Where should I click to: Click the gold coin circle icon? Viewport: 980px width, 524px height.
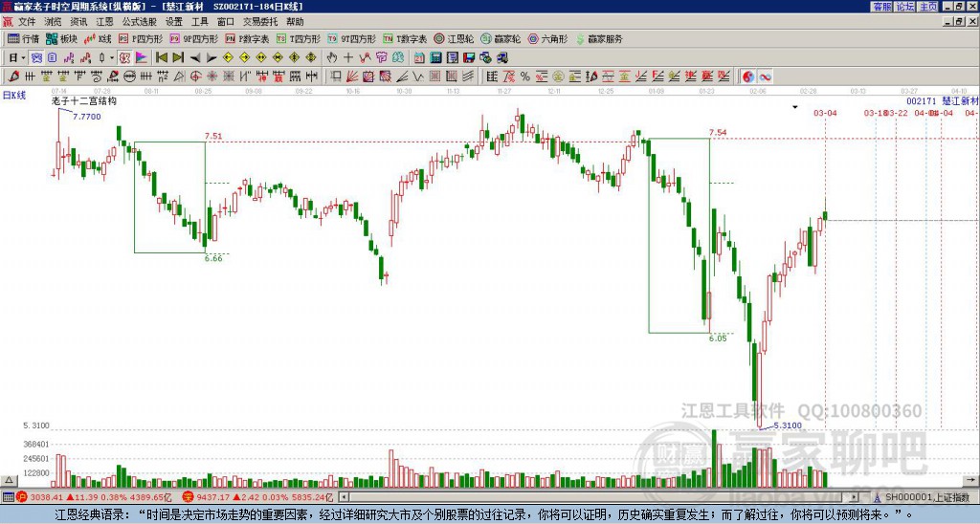coord(558,76)
